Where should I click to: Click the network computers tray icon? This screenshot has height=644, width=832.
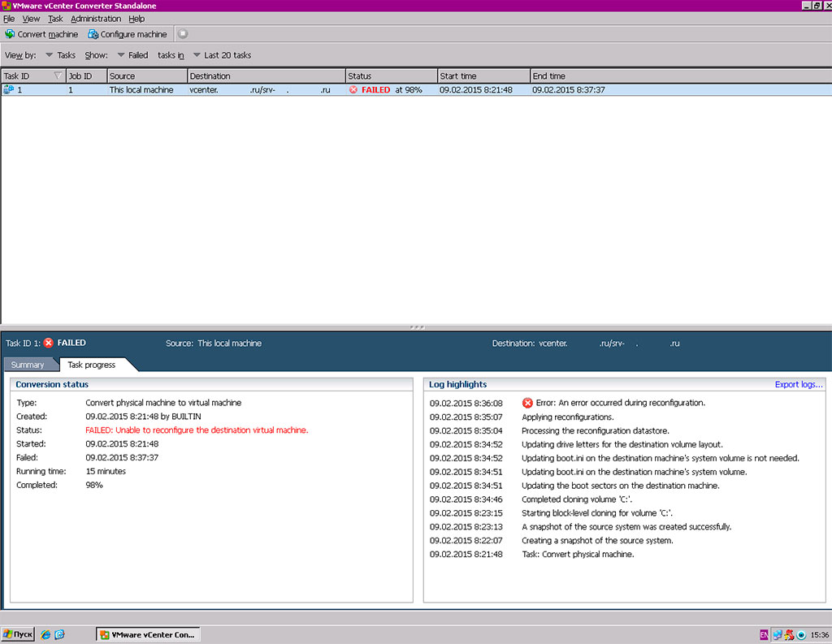pos(778,634)
